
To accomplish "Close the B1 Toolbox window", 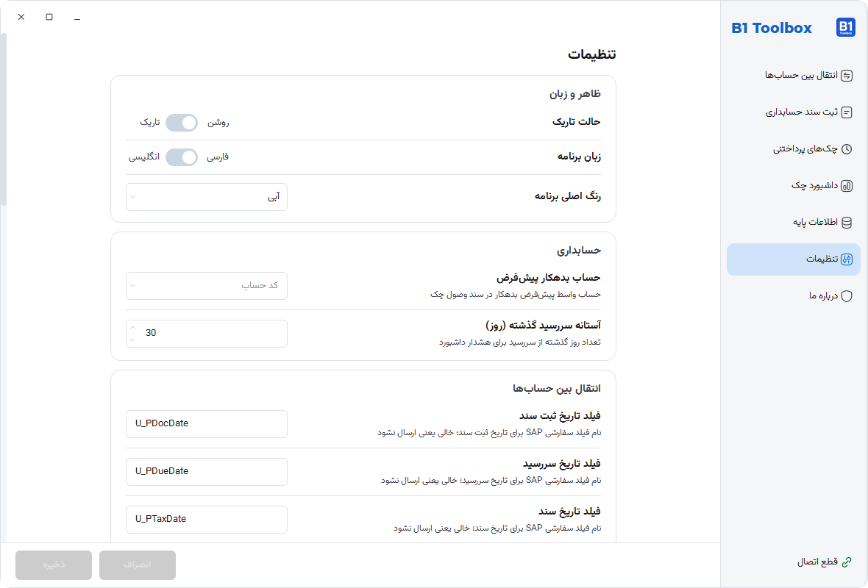I will (21, 17).
